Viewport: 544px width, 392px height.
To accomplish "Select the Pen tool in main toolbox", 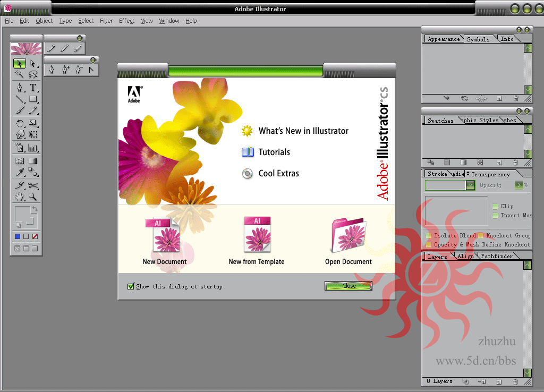I will pyautogui.click(x=20, y=88).
